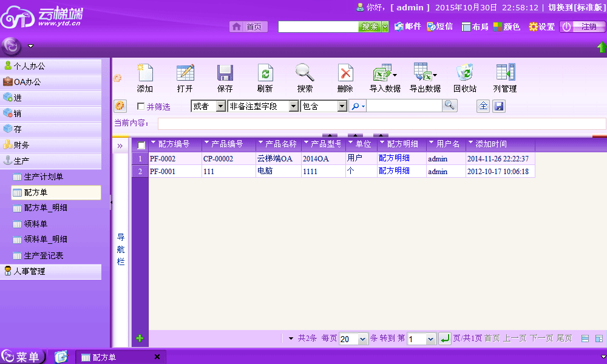Image resolution: width=607 pixels, height=364 pixels.
Task: Go to 首页 home button
Action: pyautogui.click(x=248, y=27)
